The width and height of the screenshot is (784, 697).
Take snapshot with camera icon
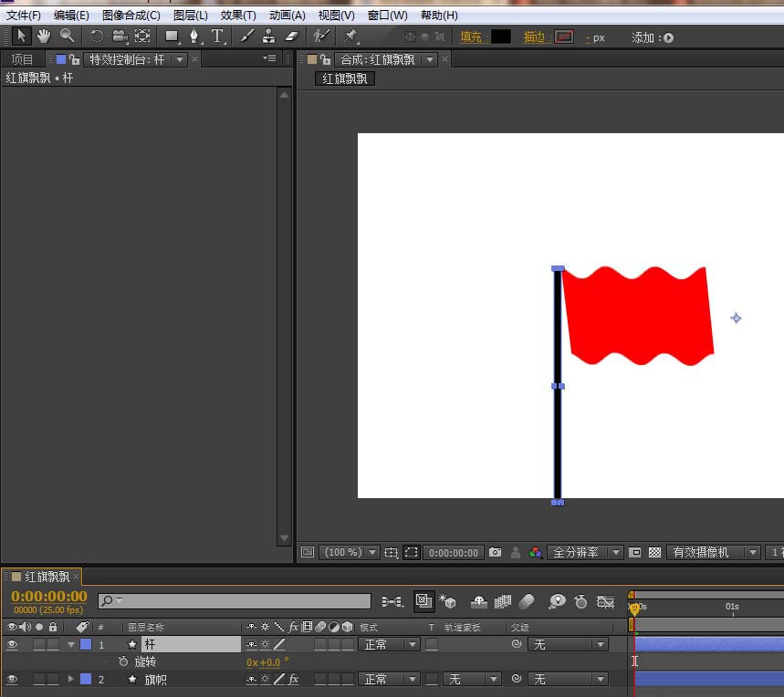click(x=495, y=552)
